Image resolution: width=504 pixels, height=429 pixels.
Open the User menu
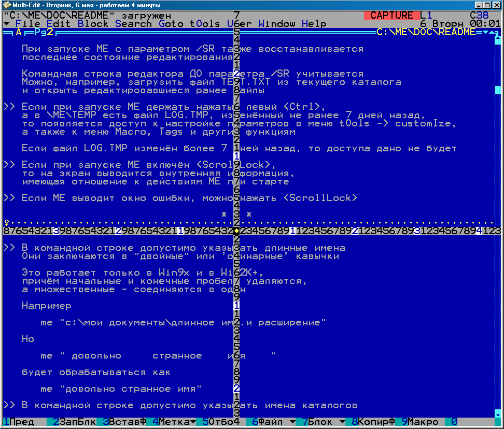pos(239,24)
